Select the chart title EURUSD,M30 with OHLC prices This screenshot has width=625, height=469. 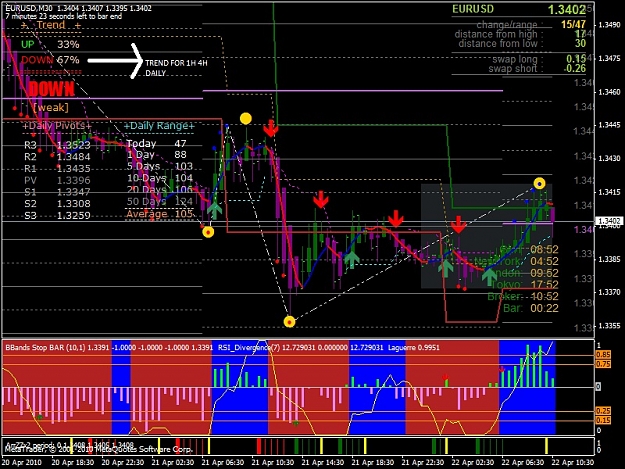tap(79, 8)
